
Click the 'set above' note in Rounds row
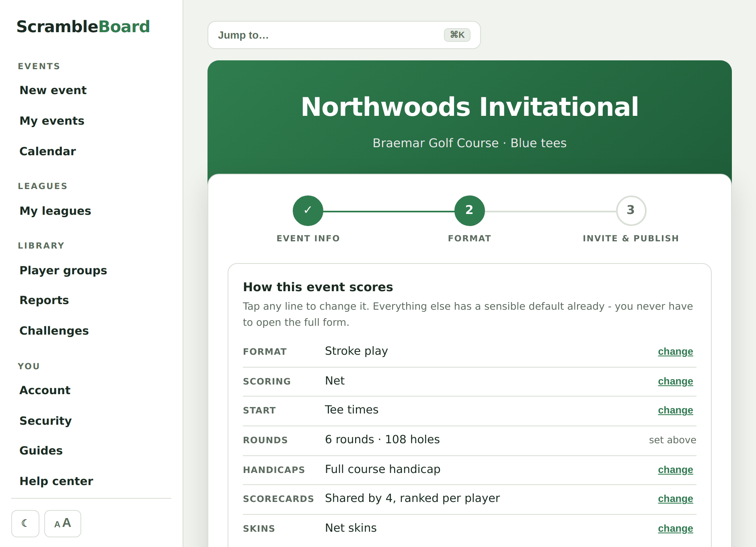(x=672, y=440)
